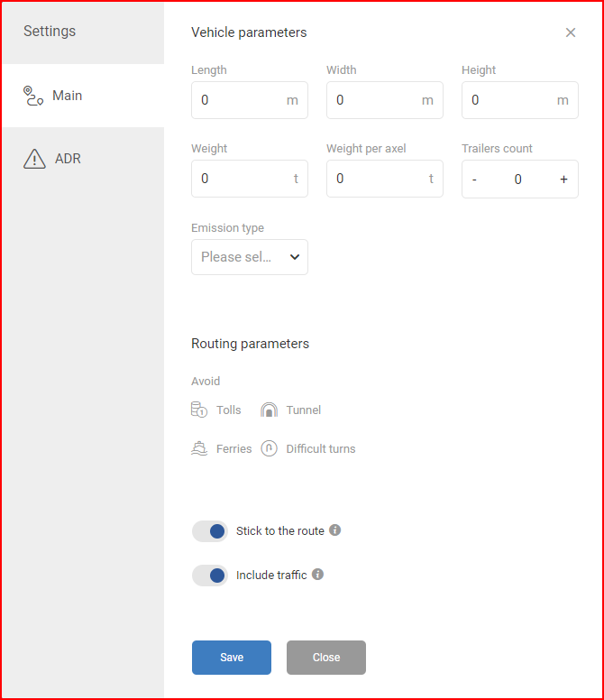Screen dimensions: 604x700
Task: Decrease trailers count with minus button
Action: point(474,179)
